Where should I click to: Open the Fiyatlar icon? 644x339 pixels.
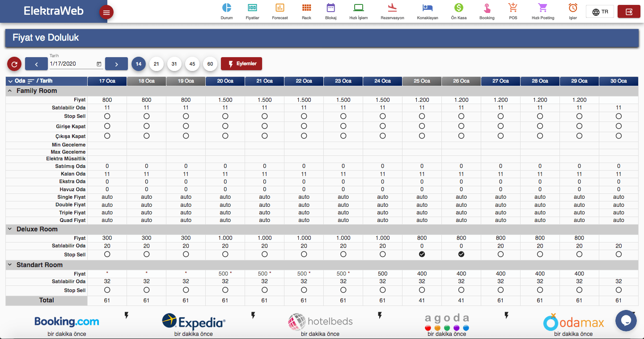tap(252, 8)
